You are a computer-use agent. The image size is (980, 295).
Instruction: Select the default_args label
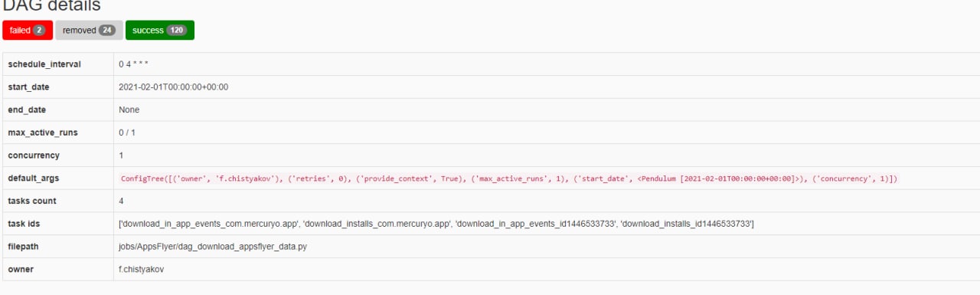[34, 179]
